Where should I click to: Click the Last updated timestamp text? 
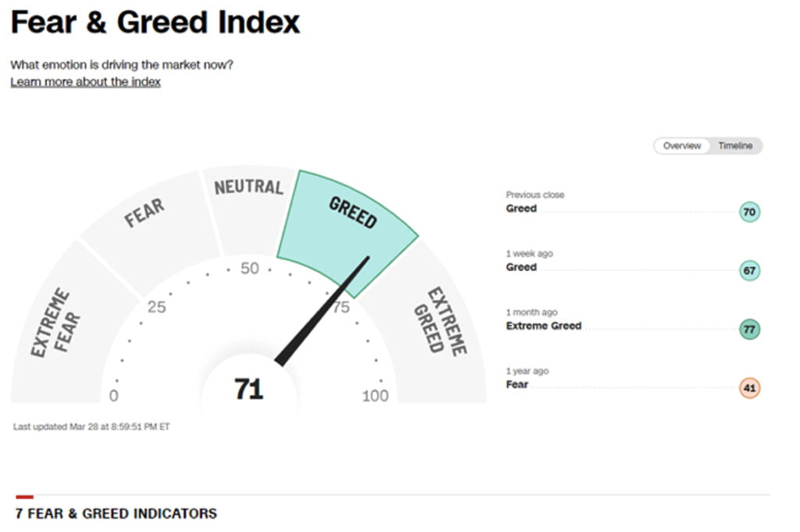(x=91, y=427)
